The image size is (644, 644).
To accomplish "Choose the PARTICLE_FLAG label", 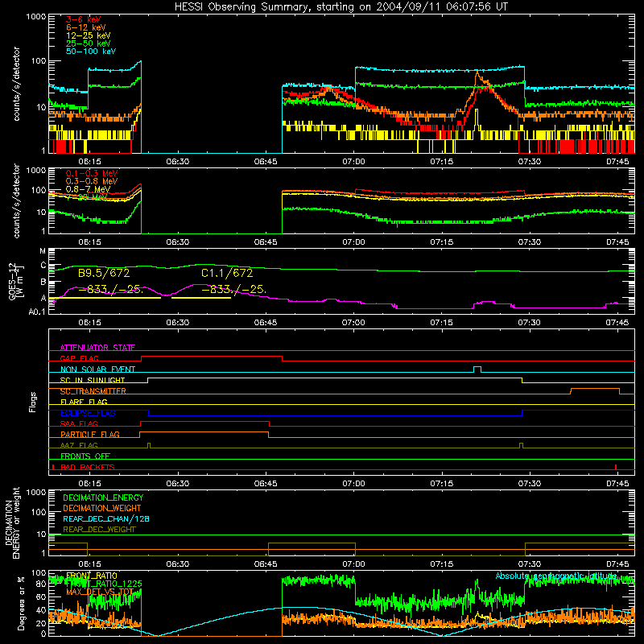I will click(90, 435).
